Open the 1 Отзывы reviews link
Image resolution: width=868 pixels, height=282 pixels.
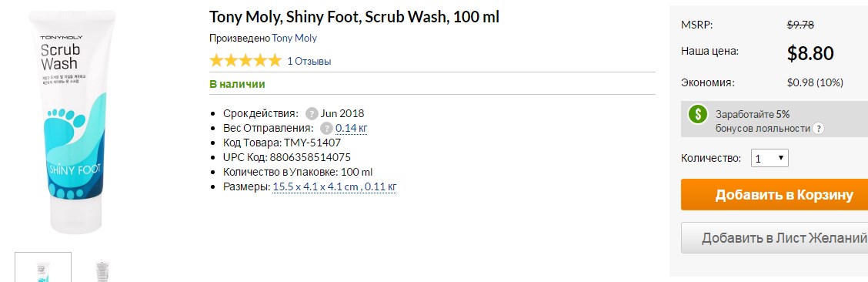point(309,62)
